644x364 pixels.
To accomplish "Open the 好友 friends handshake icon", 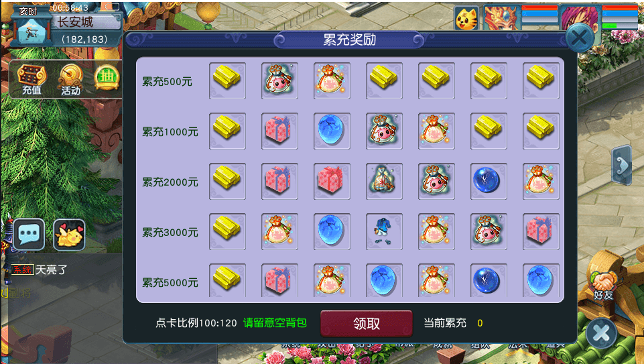I will pos(603,284).
